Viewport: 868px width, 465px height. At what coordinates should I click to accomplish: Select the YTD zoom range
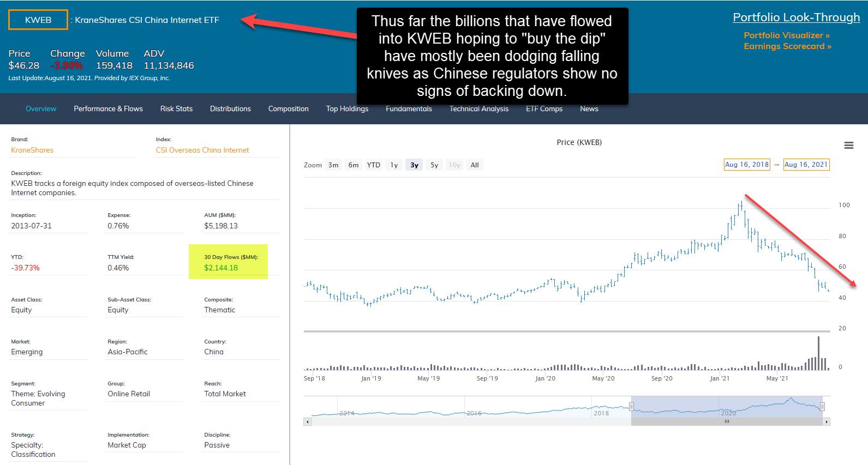[x=374, y=165]
